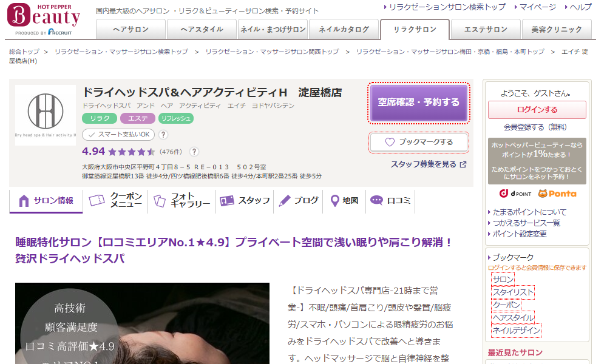Click the map pin icon

(335, 201)
